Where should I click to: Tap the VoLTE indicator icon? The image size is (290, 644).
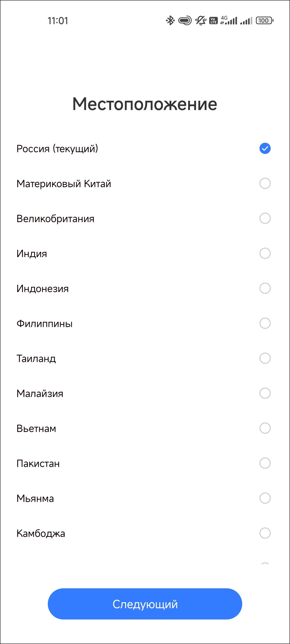point(213,21)
